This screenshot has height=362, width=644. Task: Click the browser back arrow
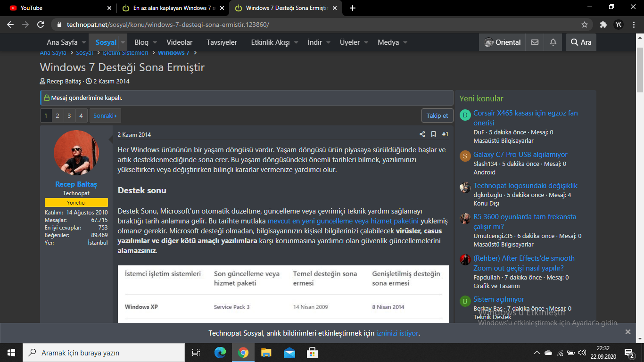[x=10, y=25]
